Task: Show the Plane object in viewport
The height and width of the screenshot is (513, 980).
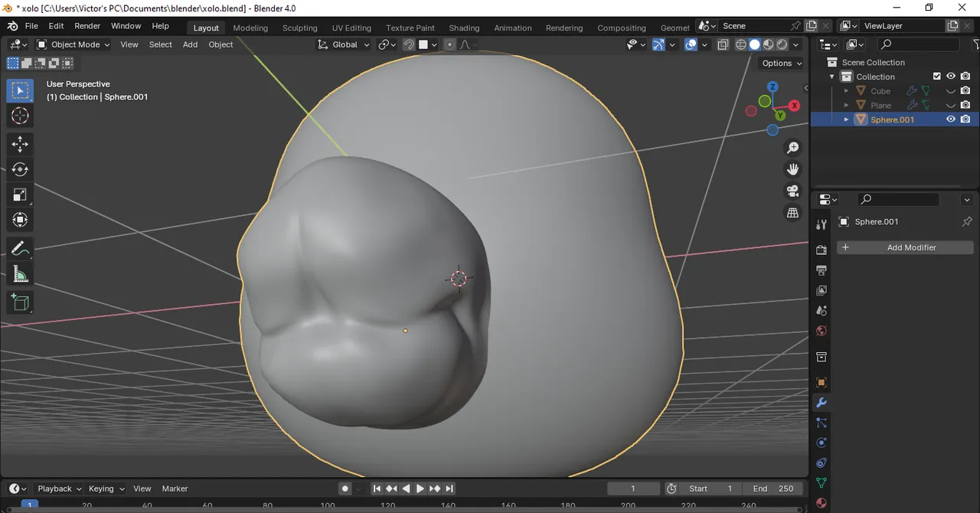Action: [x=951, y=106]
